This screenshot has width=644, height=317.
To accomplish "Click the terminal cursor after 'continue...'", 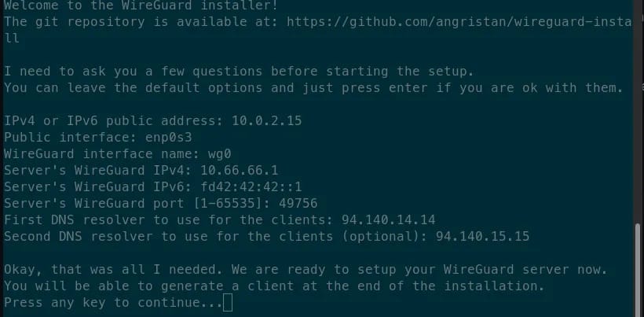I will [228, 303].
